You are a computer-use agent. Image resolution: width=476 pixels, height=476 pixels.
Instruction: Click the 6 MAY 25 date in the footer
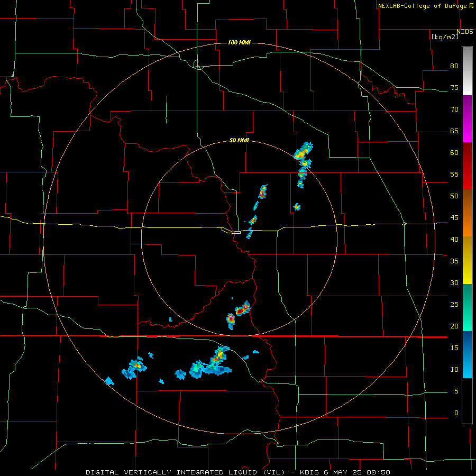(343, 472)
